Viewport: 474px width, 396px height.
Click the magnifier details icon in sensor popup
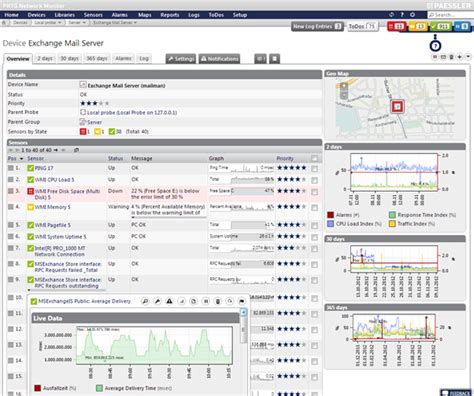click(x=145, y=301)
